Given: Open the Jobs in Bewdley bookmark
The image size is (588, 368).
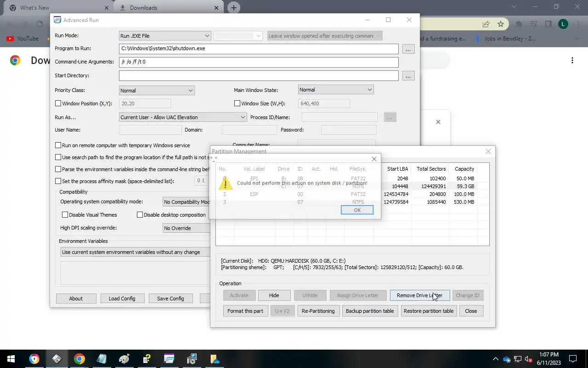Looking at the screenshot, I should pyautogui.click(x=505, y=39).
